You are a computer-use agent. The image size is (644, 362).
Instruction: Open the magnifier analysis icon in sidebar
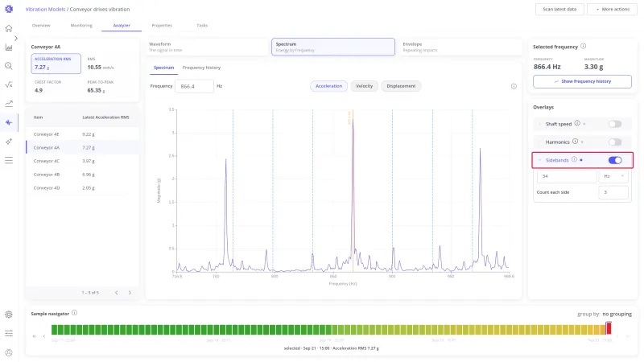pyautogui.click(x=9, y=66)
